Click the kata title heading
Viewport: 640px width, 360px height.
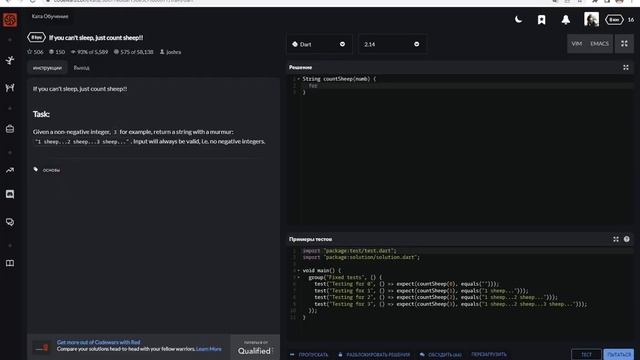[96, 38]
